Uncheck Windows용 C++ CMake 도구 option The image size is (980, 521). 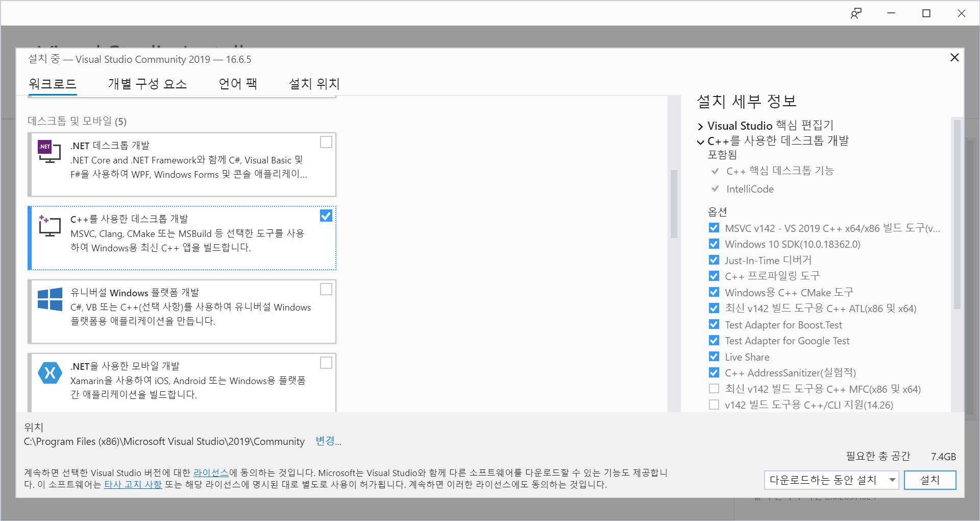(x=714, y=292)
